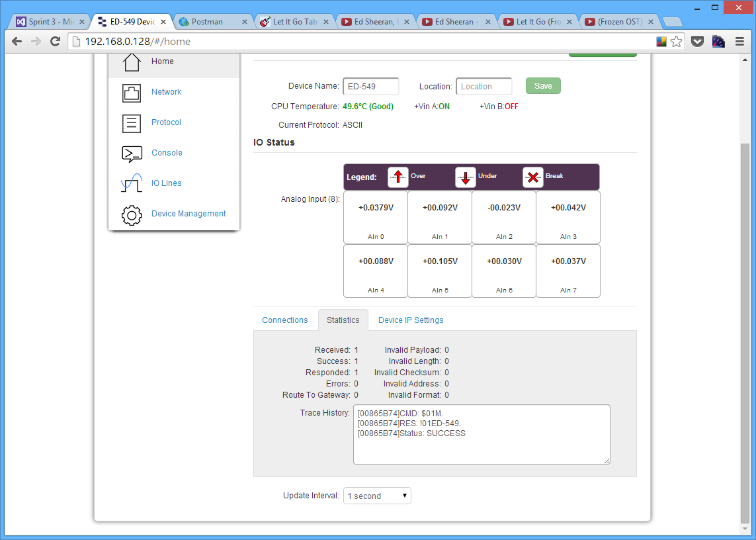Click the green Save button
Viewport: 756px width, 540px height.
tap(542, 85)
